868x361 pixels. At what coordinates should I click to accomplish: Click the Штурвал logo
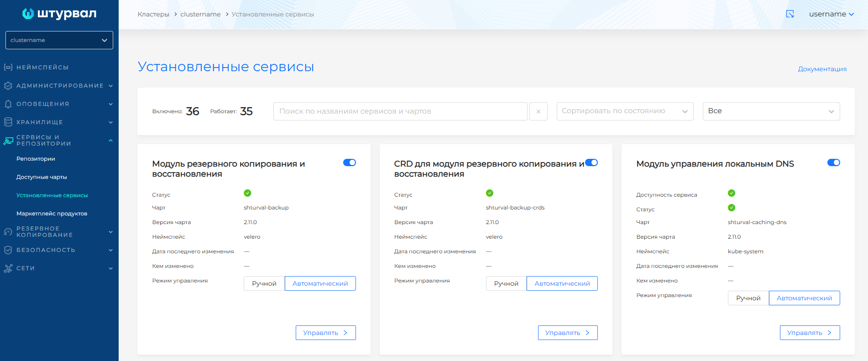pyautogui.click(x=59, y=14)
